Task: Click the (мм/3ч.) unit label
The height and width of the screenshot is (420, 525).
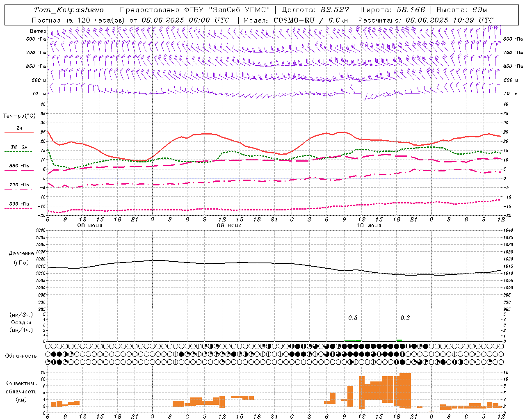Action: pos(21,315)
